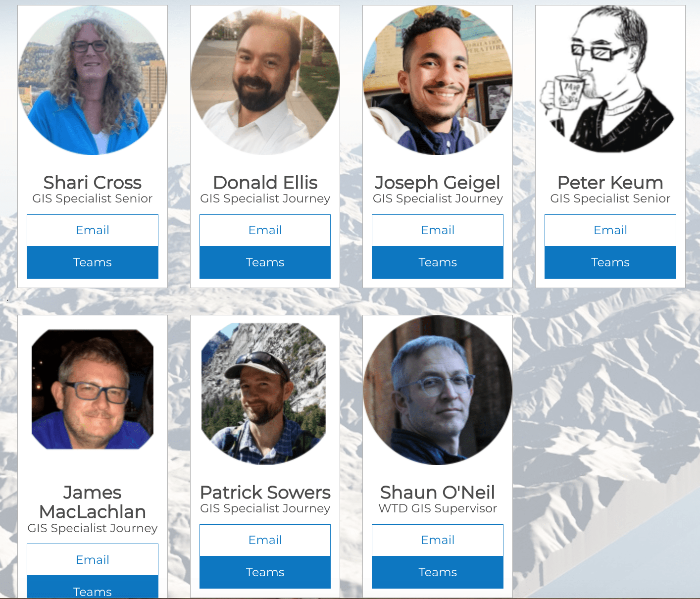Viewport: 700px width, 599px height.
Task: Send email to Joseph Geigel
Action: 438,230
